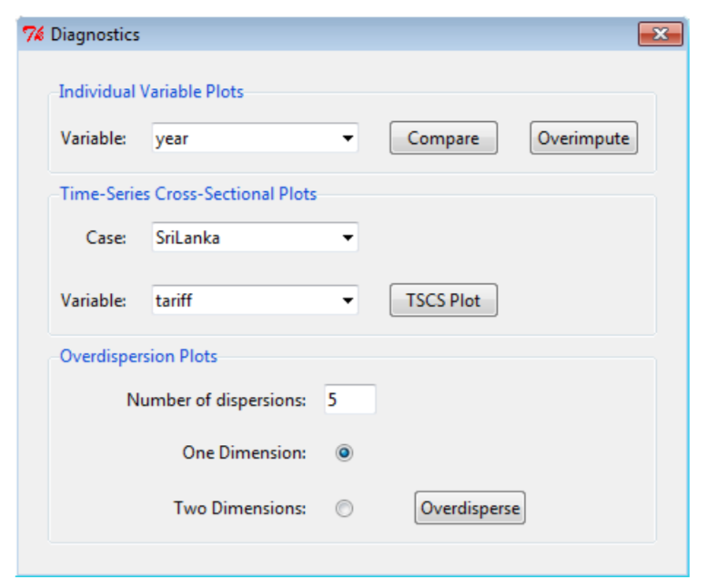Image resolution: width=717 pixels, height=588 pixels.
Task: Click the Individual Variable Plots heading
Action: (x=151, y=91)
